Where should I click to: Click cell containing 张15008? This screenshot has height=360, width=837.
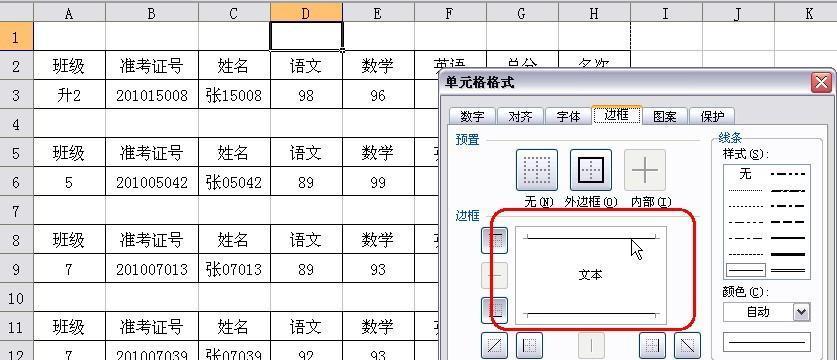tap(234, 95)
